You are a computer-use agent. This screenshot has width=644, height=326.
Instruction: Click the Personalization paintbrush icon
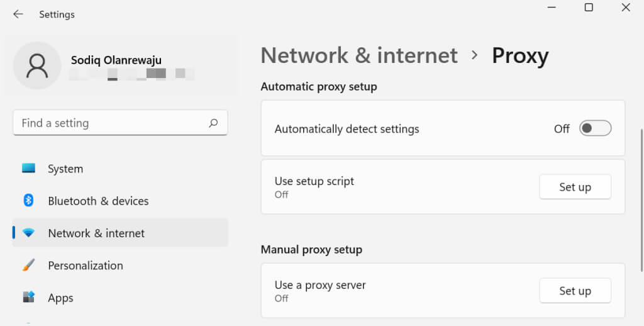tap(28, 265)
